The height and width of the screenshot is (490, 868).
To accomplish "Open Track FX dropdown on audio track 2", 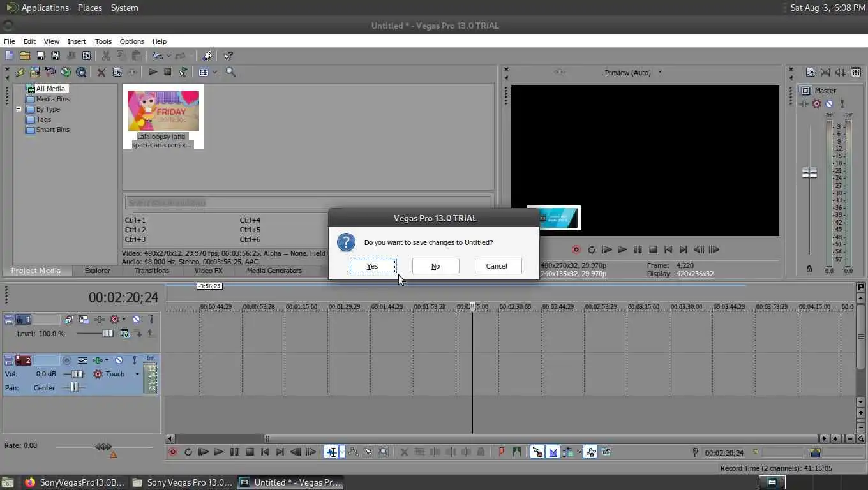I will [107, 360].
